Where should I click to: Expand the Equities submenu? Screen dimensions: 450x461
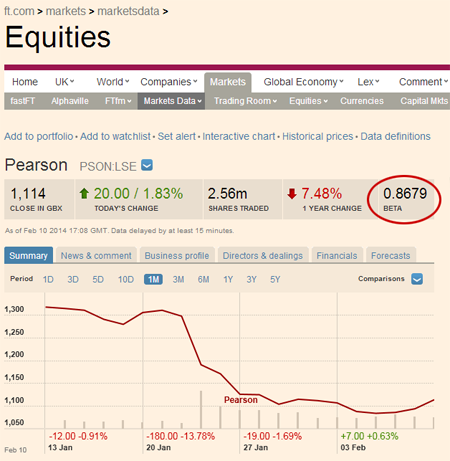coord(308,101)
